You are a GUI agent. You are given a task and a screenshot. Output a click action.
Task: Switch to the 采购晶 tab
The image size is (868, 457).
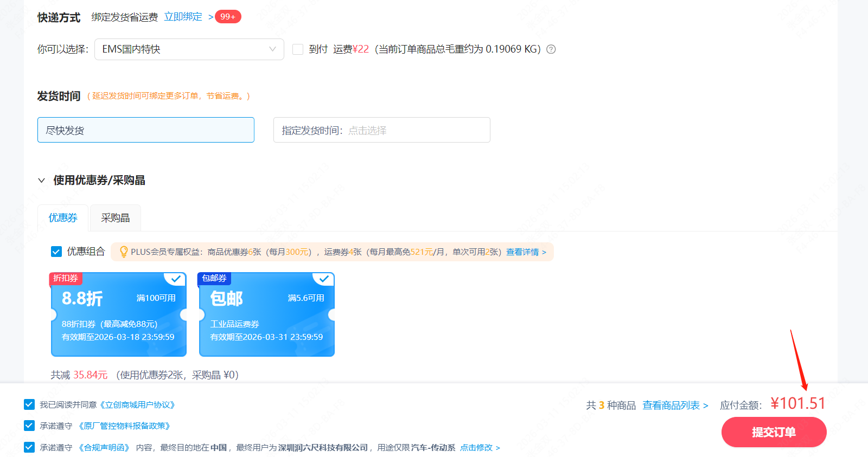pyautogui.click(x=115, y=218)
